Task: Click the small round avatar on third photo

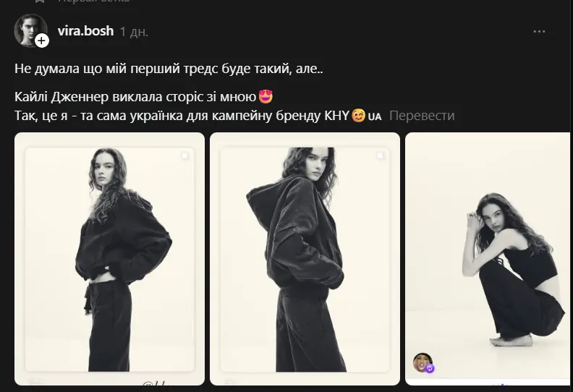Action: (421, 362)
